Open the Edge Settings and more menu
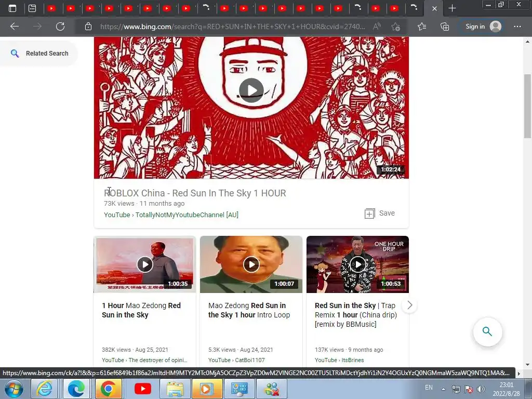The image size is (532, 399). [517, 26]
